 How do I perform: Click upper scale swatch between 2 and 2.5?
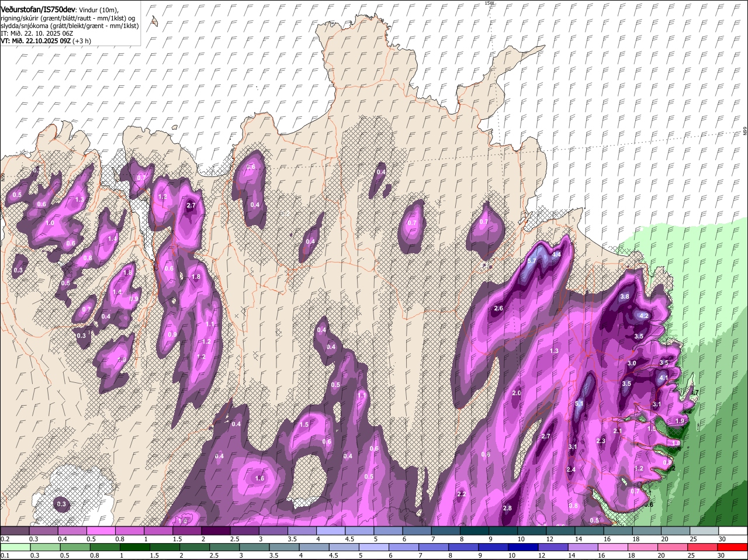[216, 531]
